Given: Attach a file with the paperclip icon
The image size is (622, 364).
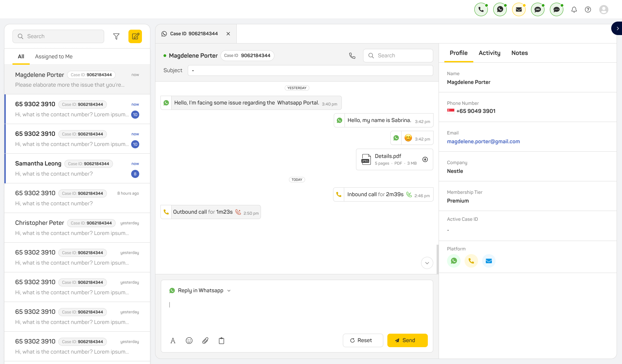Looking at the screenshot, I should (x=205, y=341).
